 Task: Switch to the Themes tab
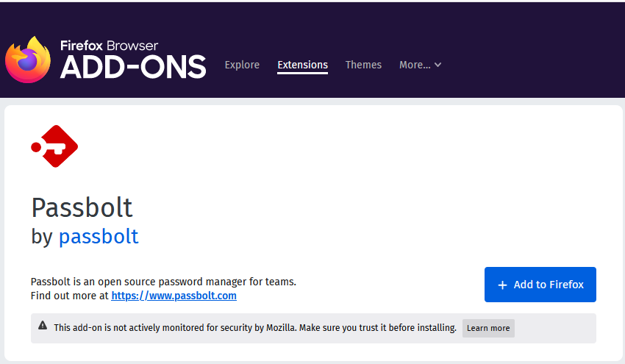(363, 65)
